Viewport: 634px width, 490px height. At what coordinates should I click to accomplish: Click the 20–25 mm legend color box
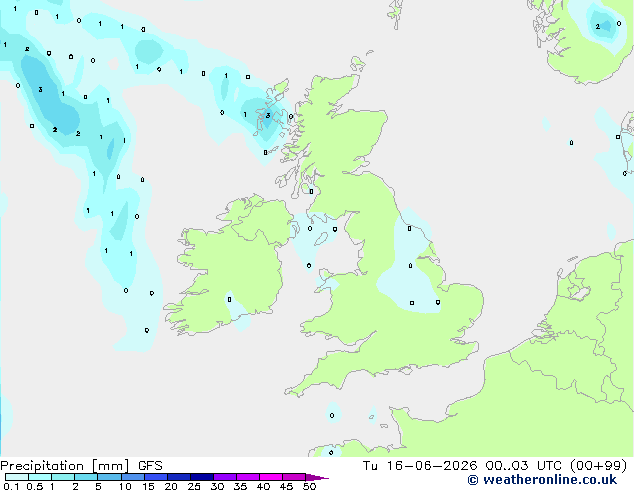click(178, 477)
